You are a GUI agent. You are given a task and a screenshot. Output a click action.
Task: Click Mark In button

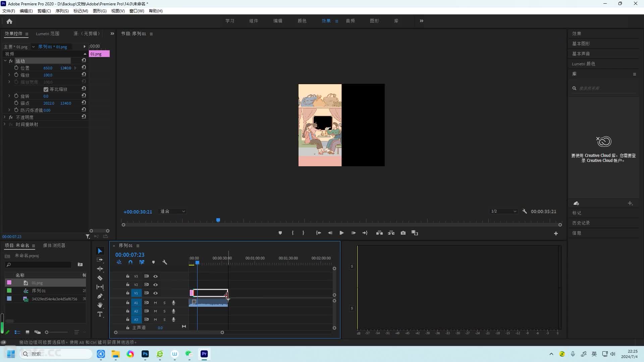pyautogui.click(x=292, y=233)
